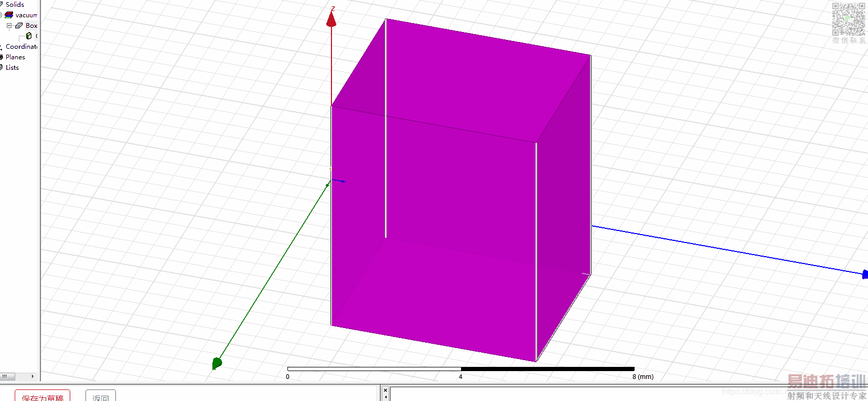
Task: Click the vacuum material stack icon
Action: [9, 15]
